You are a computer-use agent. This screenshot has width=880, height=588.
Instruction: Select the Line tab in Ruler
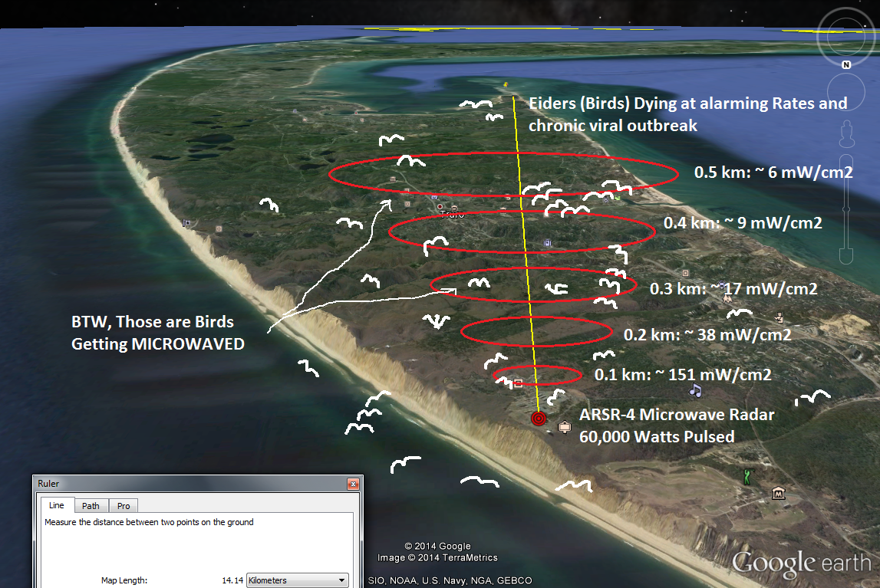[57, 506]
